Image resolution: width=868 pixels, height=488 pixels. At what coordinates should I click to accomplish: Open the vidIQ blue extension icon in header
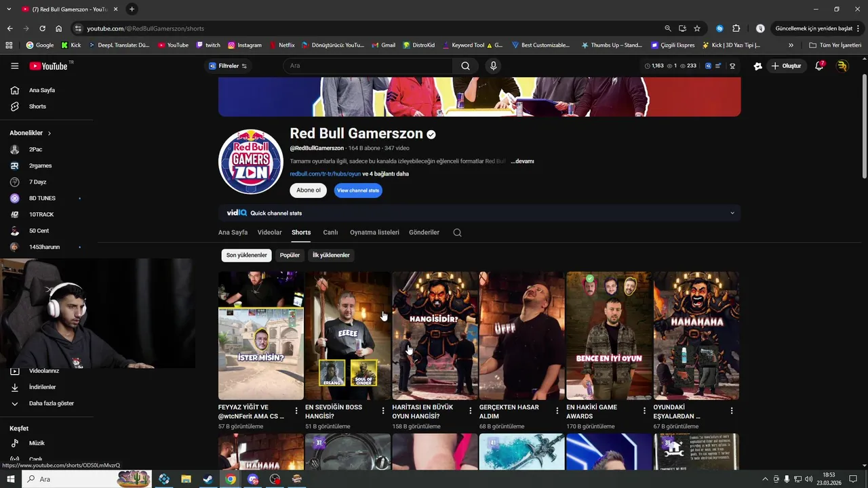pyautogui.click(x=708, y=66)
